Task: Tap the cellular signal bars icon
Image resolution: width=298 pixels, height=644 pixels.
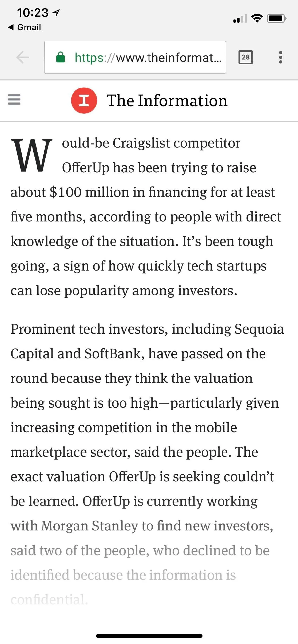Action: 240,19
